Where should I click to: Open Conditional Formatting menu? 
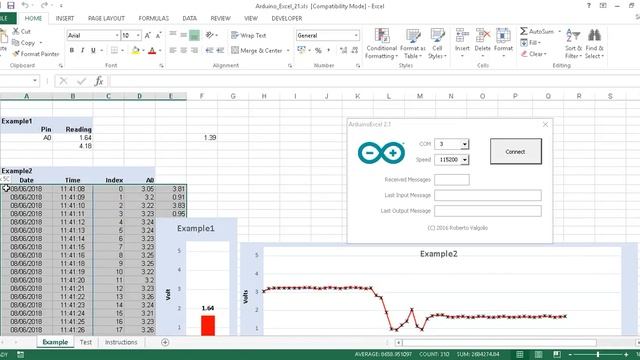382,44
